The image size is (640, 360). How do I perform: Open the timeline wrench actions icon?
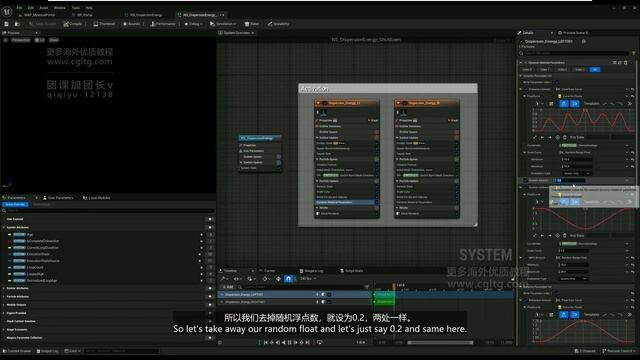(224, 279)
